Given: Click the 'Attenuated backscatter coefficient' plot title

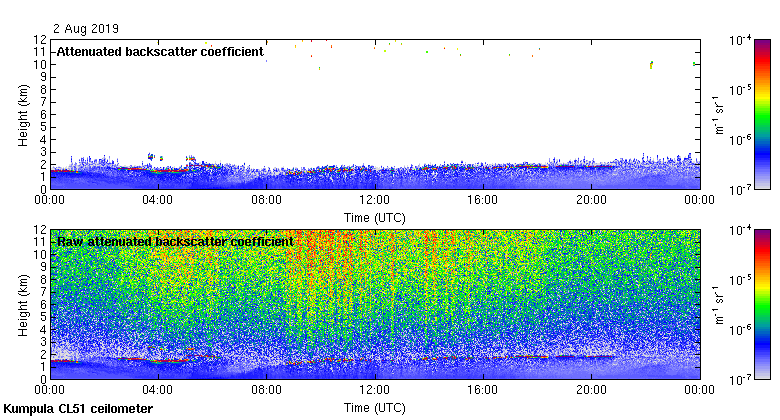Looking at the screenshot, I should [160, 52].
